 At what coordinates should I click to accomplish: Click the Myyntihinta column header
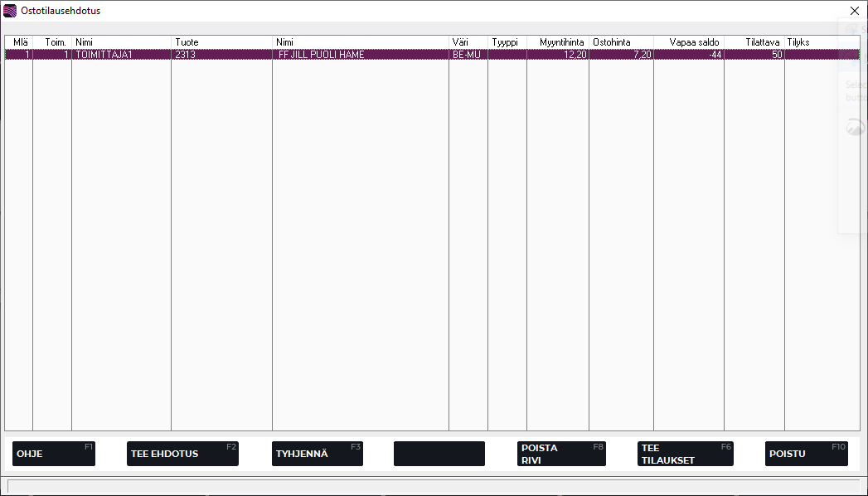[558, 42]
